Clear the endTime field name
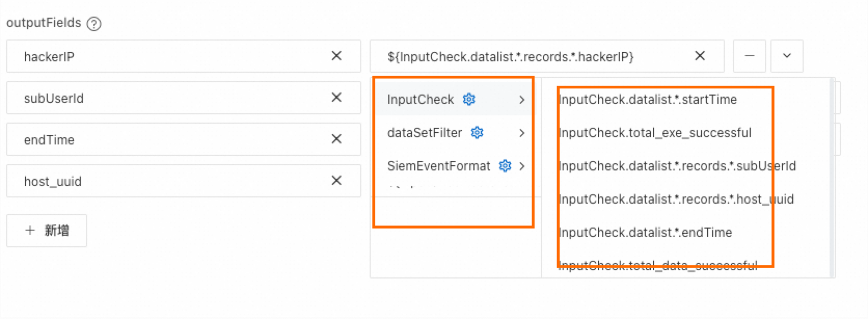The image size is (868, 319). pos(336,139)
